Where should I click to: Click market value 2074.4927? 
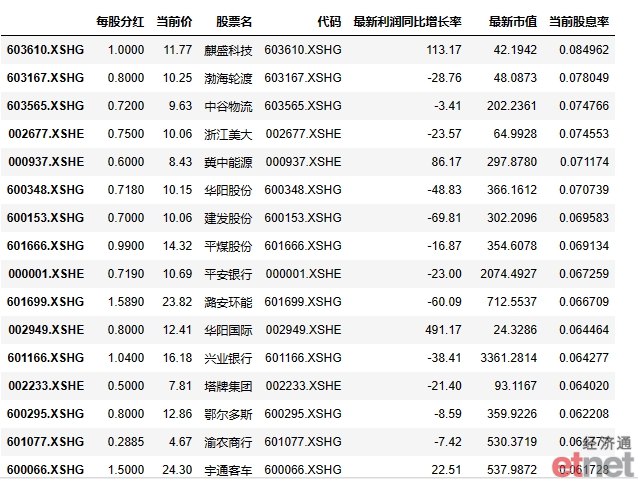(x=509, y=274)
